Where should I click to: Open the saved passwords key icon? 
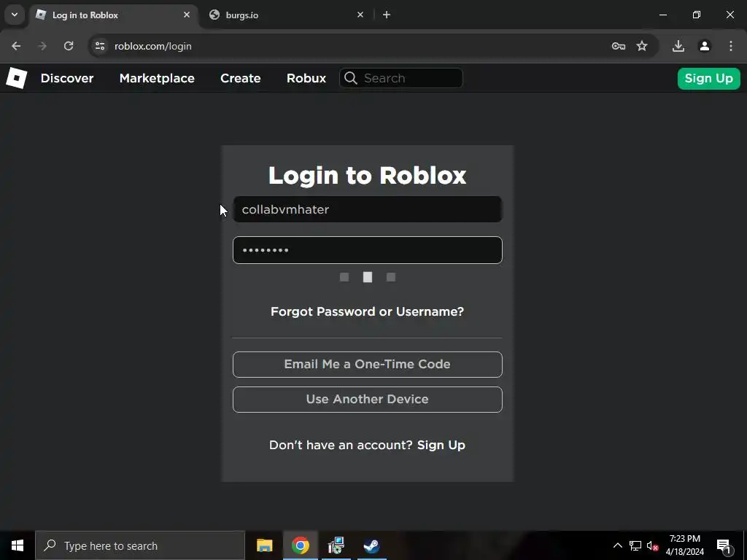619,46
